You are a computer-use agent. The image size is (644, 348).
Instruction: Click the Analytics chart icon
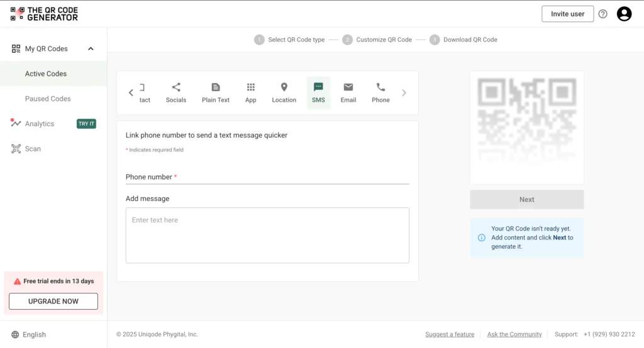pos(16,122)
